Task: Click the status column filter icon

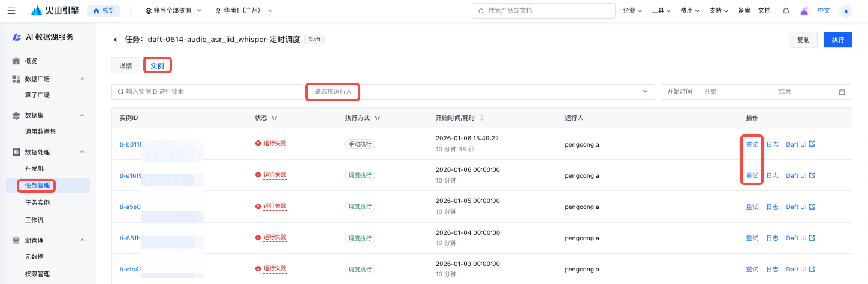Action: point(274,118)
